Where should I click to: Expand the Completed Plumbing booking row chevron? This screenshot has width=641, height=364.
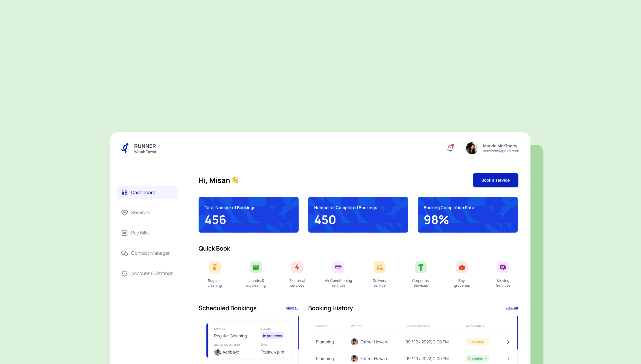pos(508,359)
